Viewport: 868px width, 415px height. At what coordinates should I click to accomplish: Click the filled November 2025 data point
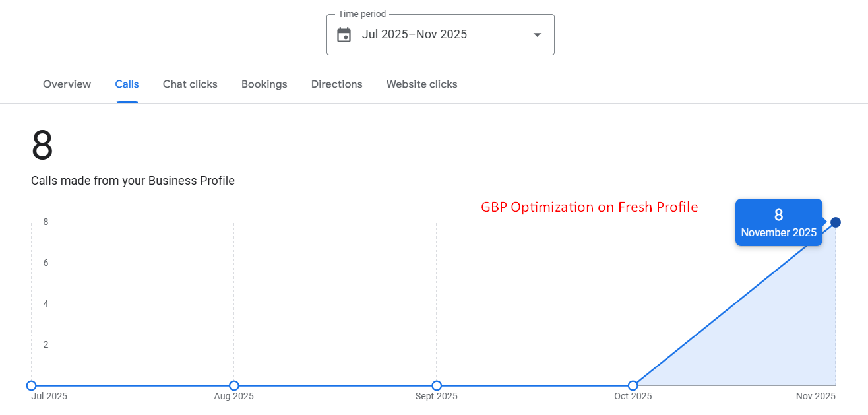pos(836,222)
